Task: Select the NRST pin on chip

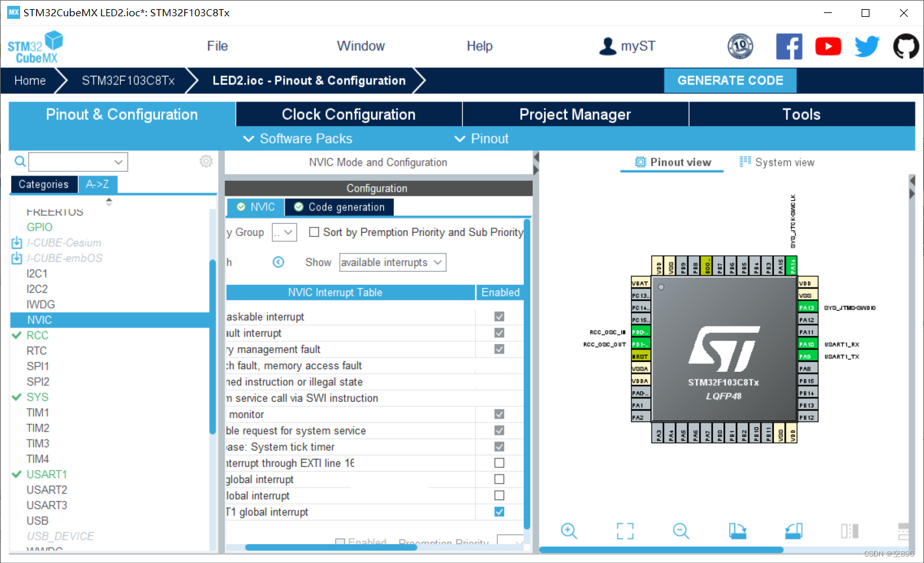Action: coord(641,356)
